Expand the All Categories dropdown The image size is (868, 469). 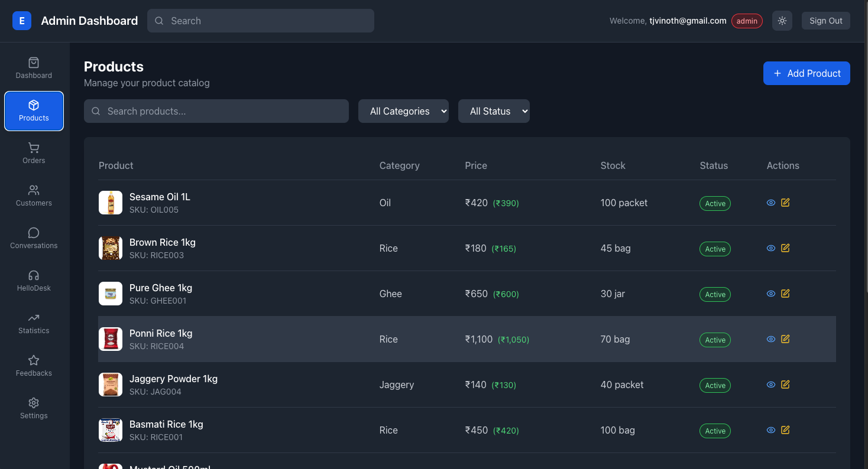403,111
